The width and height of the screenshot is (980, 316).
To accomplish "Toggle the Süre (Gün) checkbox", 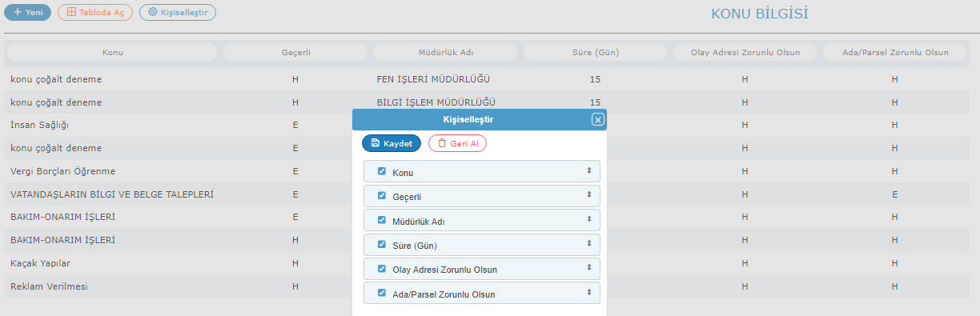I will tap(382, 244).
